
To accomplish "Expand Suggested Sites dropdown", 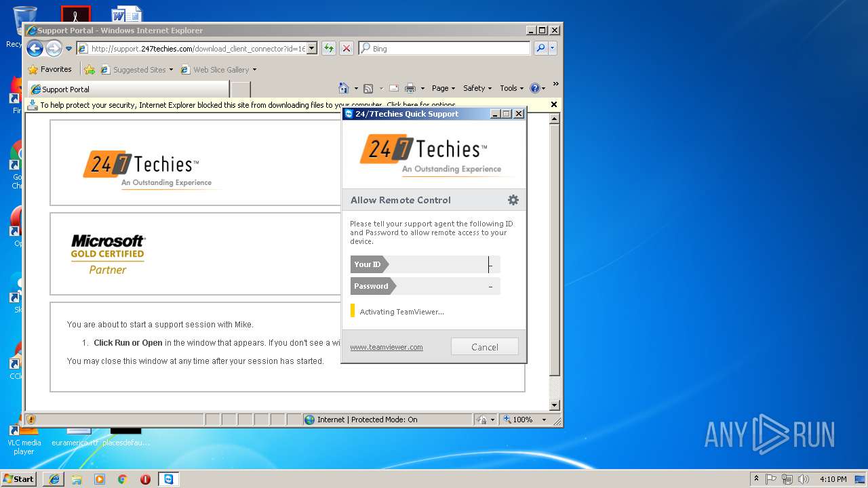I will tap(171, 69).
